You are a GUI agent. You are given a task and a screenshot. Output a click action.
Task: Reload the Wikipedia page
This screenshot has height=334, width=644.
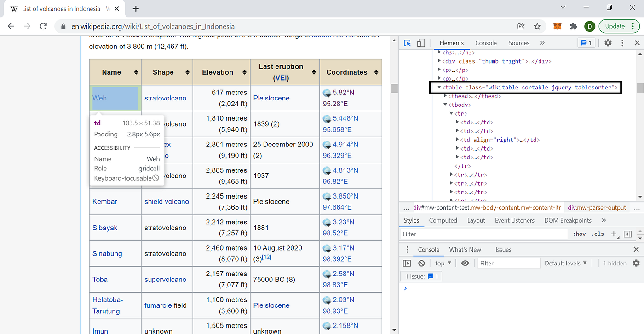click(x=43, y=26)
